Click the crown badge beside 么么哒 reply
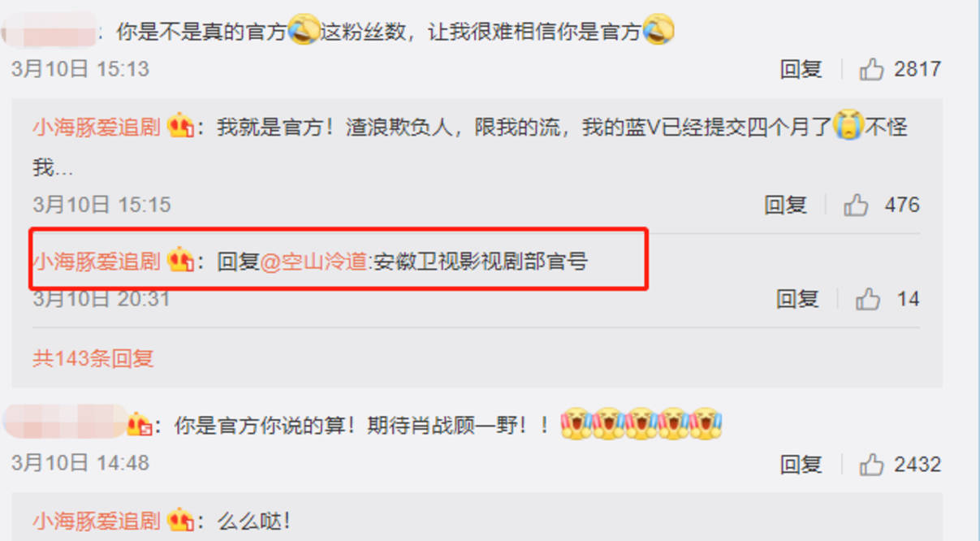Image resolution: width=980 pixels, height=541 pixels. click(179, 521)
